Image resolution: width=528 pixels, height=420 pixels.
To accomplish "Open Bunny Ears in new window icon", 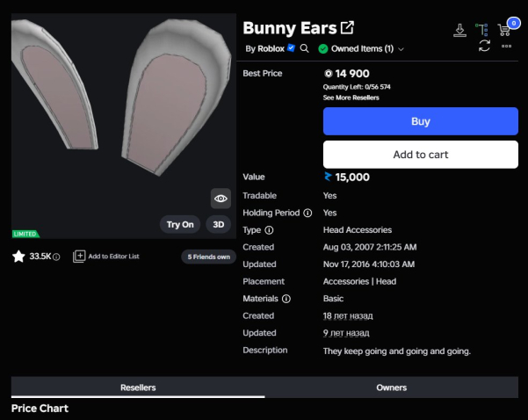I will tap(347, 28).
